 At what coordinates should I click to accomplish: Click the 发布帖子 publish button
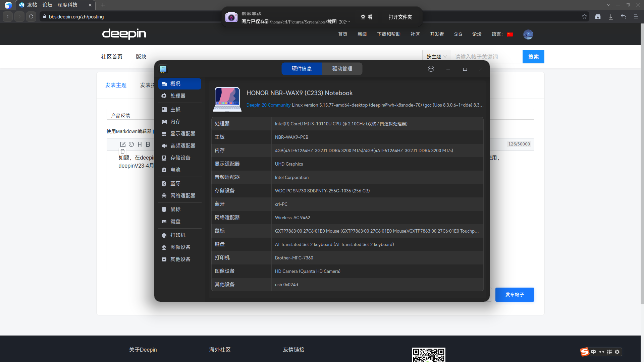515,294
